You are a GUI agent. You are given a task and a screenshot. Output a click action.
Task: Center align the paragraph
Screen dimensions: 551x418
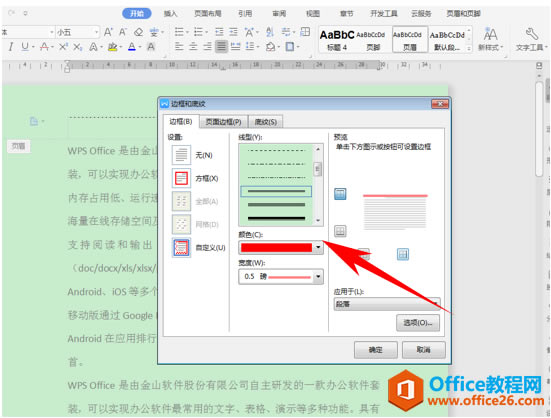pos(193,47)
